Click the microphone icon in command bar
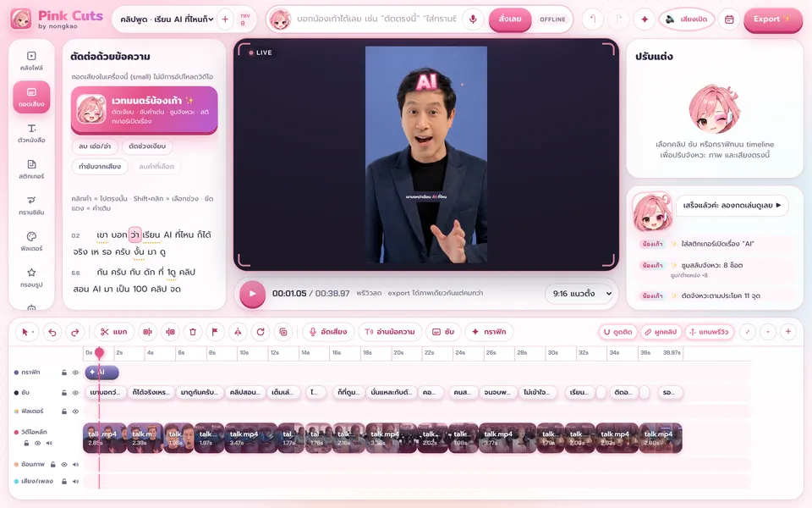812x508 pixels. 473,19
